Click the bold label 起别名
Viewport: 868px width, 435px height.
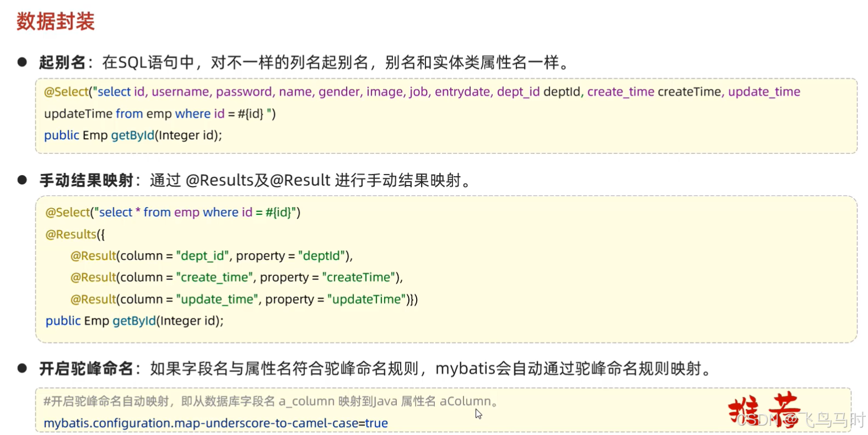point(62,62)
